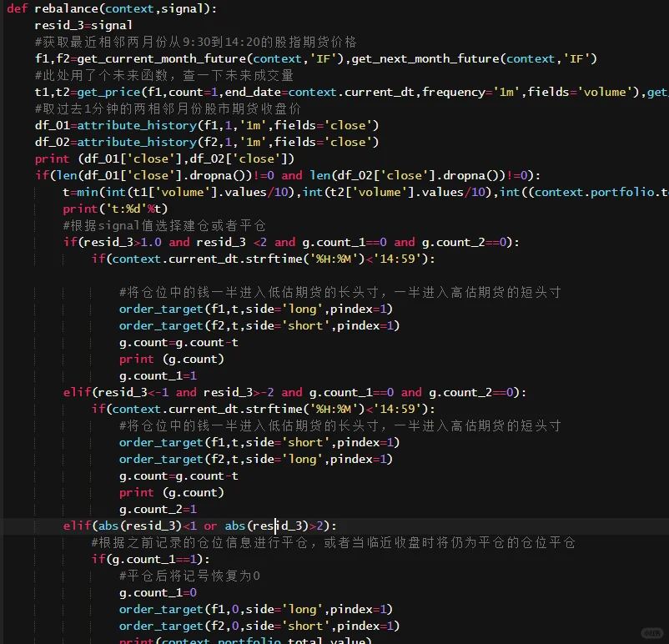Click the comment mentioning 9:30到14:20

click(195, 42)
